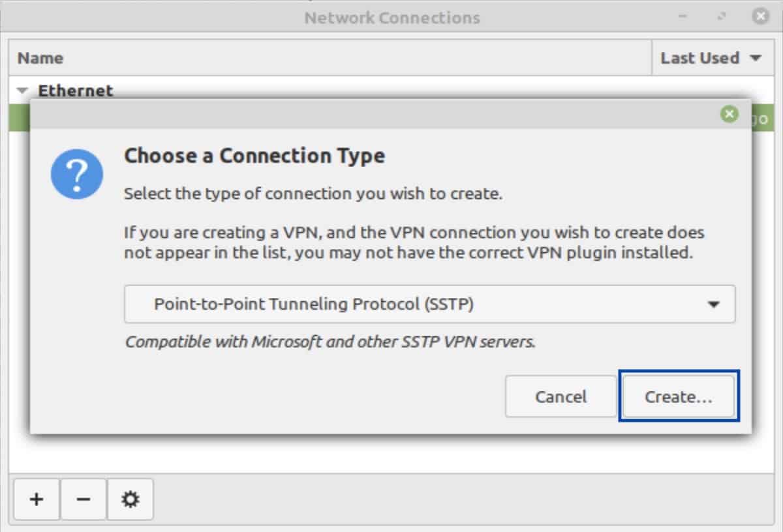Click the Create... button
Screen dimensions: 783x532
click(679, 396)
